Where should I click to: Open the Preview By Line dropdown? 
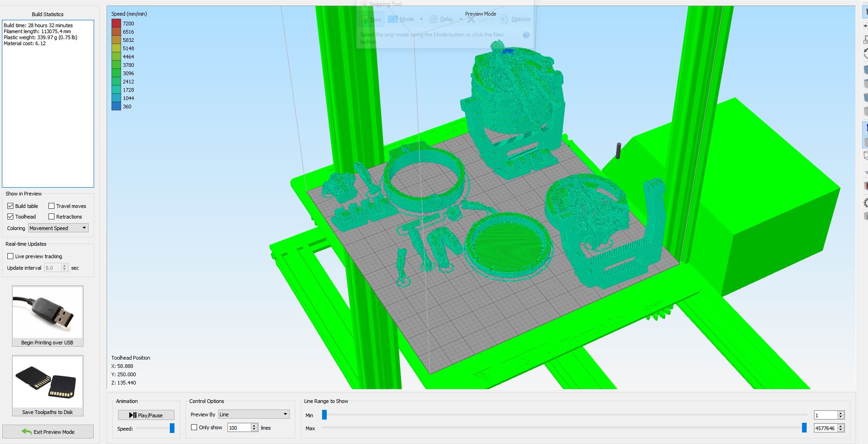click(x=254, y=414)
